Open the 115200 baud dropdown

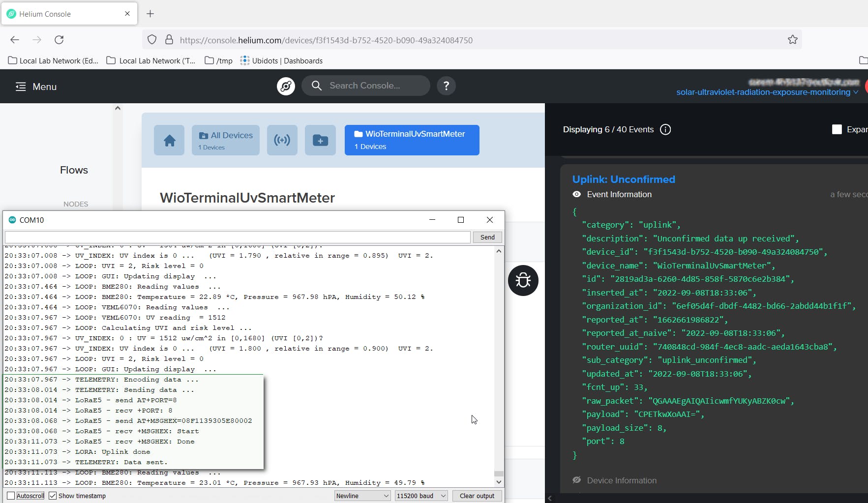pyautogui.click(x=421, y=496)
